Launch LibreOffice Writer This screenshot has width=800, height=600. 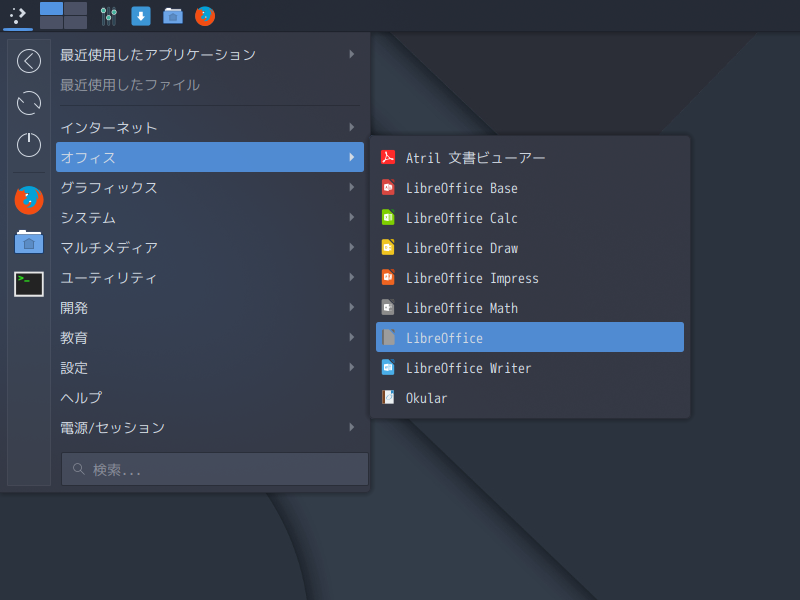click(x=530, y=368)
